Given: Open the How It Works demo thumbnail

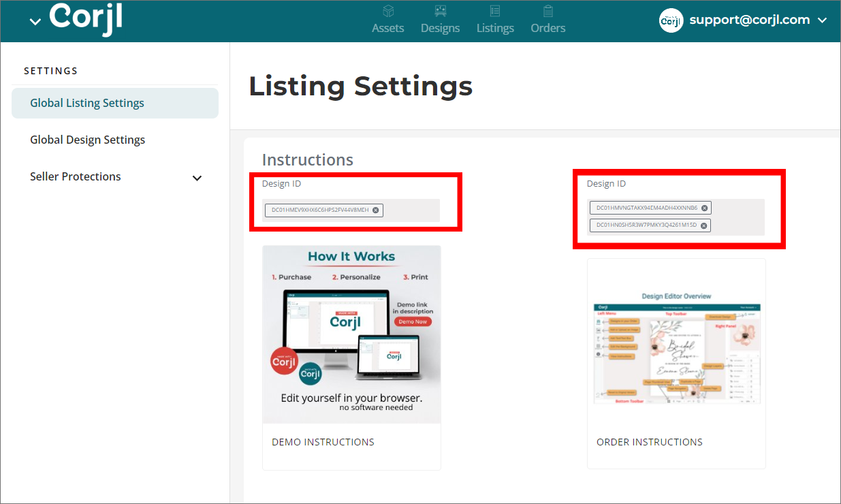Looking at the screenshot, I should [x=351, y=334].
